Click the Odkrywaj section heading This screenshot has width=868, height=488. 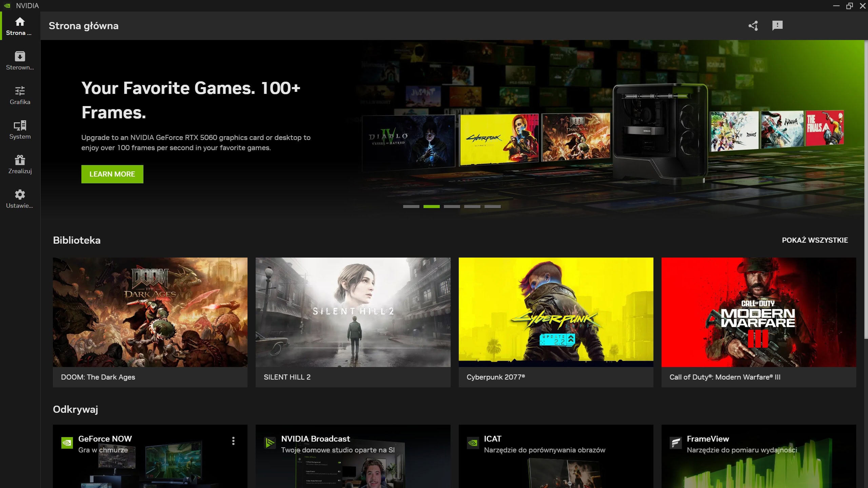click(x=75, y=409)
